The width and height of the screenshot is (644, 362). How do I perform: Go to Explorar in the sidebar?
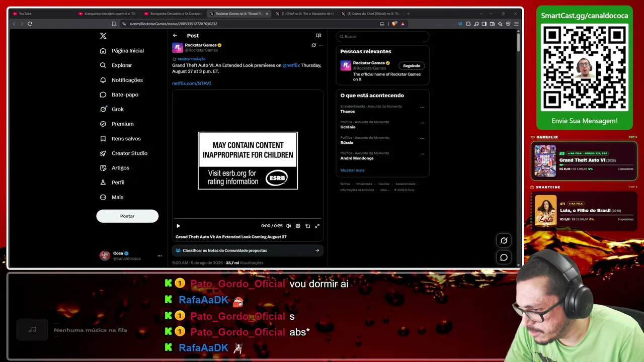coord(116,65)
